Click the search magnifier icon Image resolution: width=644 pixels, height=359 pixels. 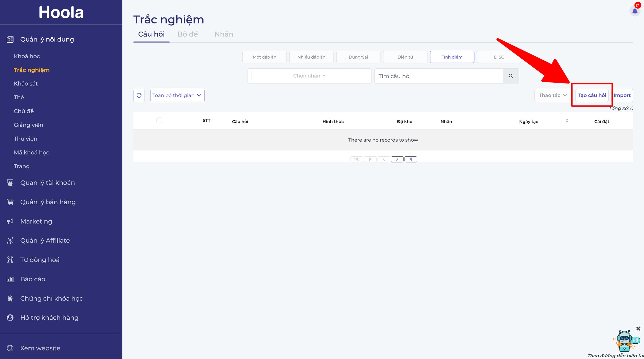click(x=511, y=76)
